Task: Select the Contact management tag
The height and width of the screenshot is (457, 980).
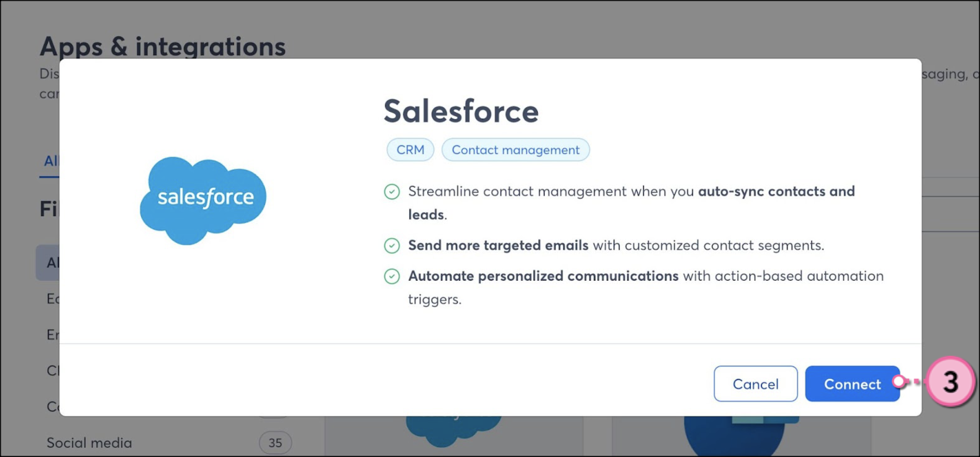Action: click(515, 150)
